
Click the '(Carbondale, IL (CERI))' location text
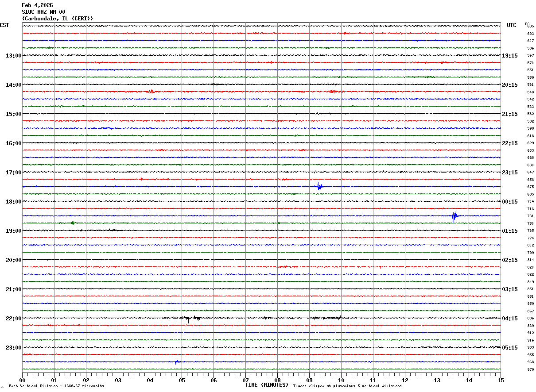pos(58,19)
